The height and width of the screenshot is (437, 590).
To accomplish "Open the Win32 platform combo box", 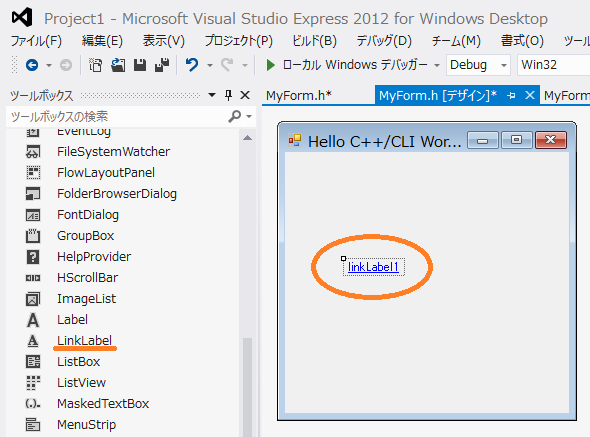I will [x=553, y=65].
